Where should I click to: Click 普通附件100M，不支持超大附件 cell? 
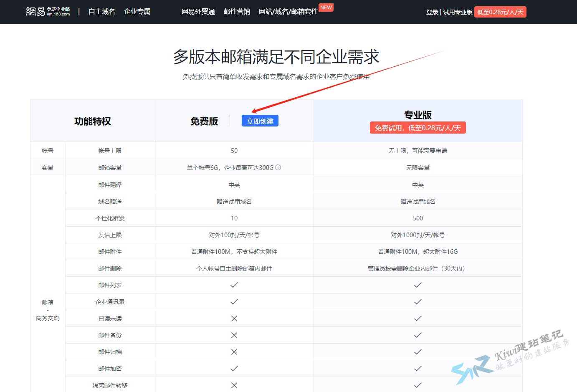(234, 252)
